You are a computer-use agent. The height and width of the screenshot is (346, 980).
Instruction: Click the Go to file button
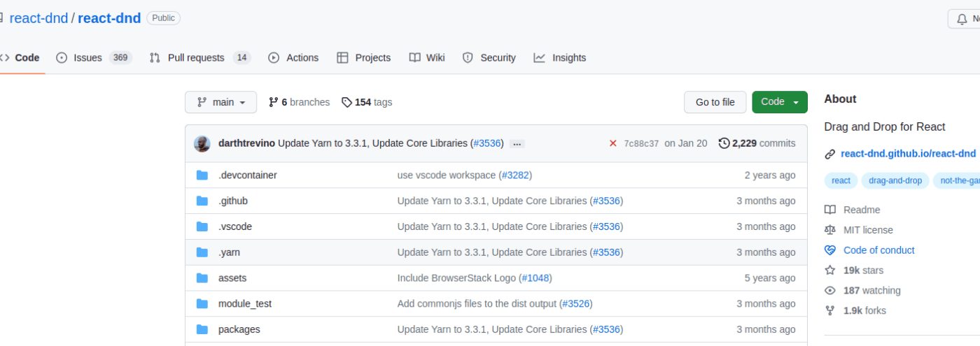point(715,102)
